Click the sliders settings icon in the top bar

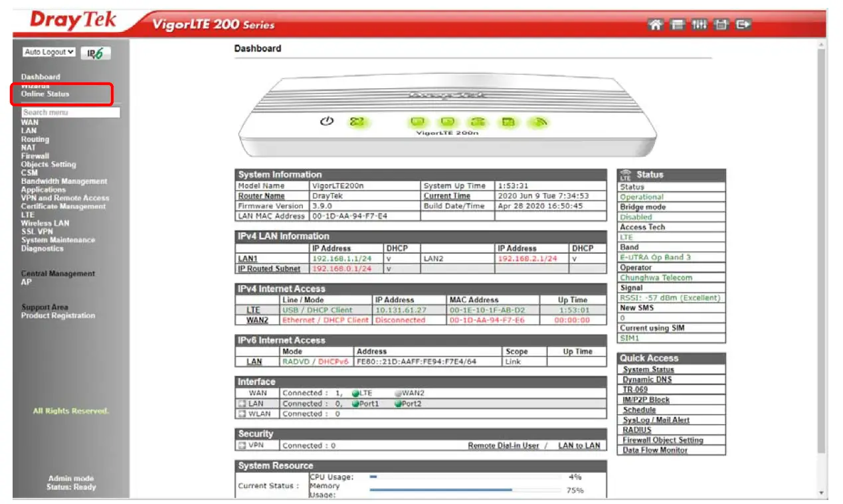(699, 25)
